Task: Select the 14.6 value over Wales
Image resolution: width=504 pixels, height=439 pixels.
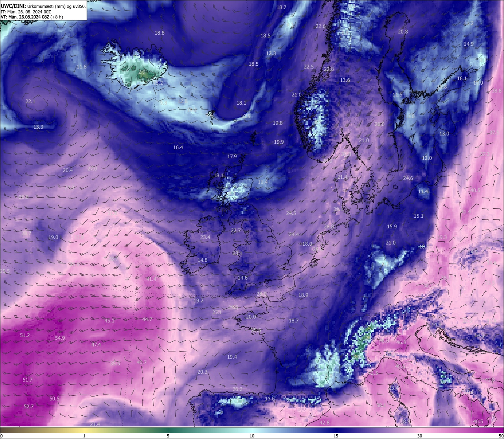Action: 243,278
